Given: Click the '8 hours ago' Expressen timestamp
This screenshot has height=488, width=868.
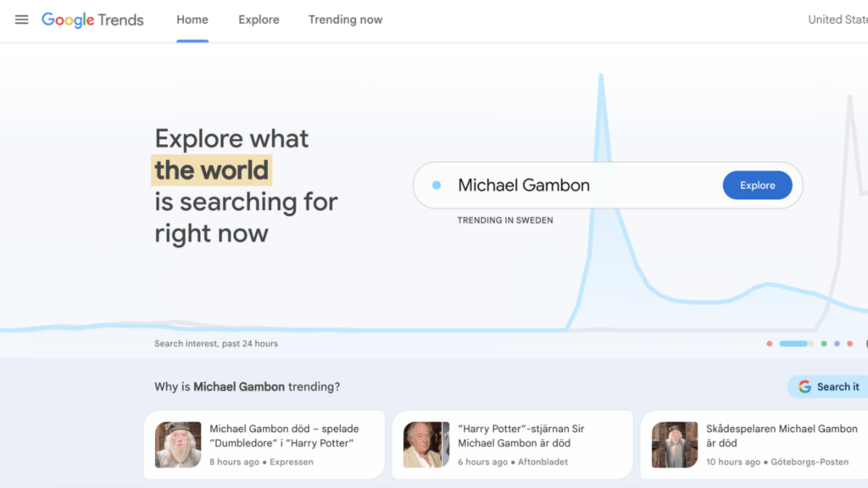Looking at the screenshot, I should (x=234, y=462).
